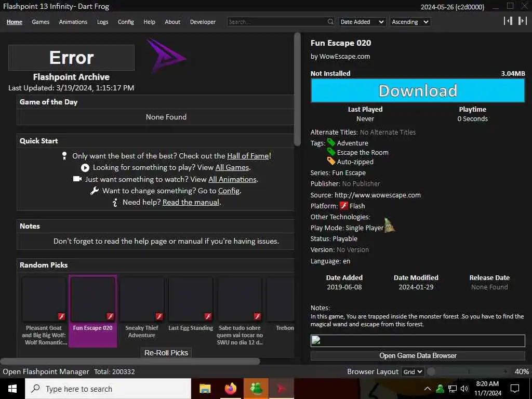Click the search magnifier icon

tap(330, 22)
